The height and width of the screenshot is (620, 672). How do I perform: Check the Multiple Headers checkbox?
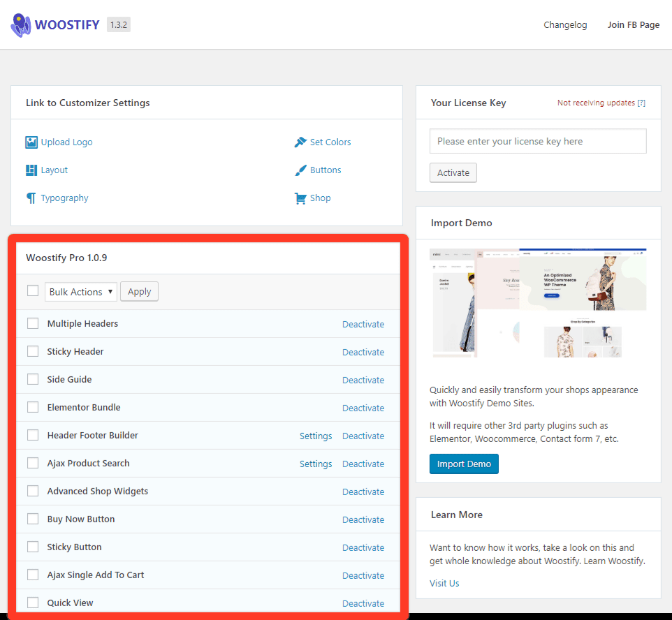(33, 323)
